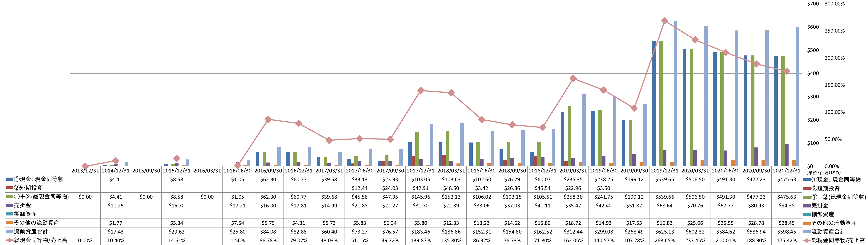Click the line marker above 2017/12/31
868x245 pixels.
[420, 91]
